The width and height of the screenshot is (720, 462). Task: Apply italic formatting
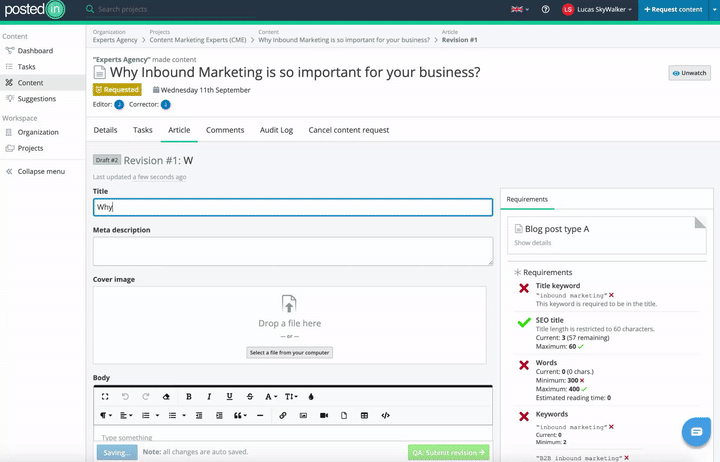coord(209,396)
